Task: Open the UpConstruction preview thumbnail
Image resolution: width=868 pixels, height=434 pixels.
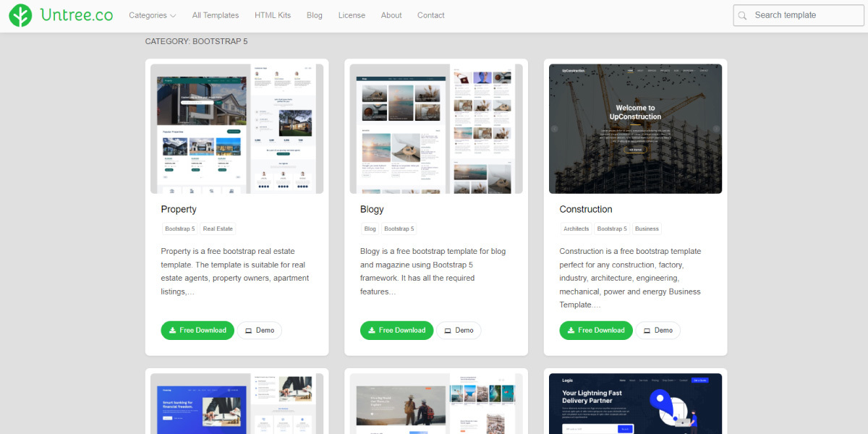Action: (x=635, y=129)
